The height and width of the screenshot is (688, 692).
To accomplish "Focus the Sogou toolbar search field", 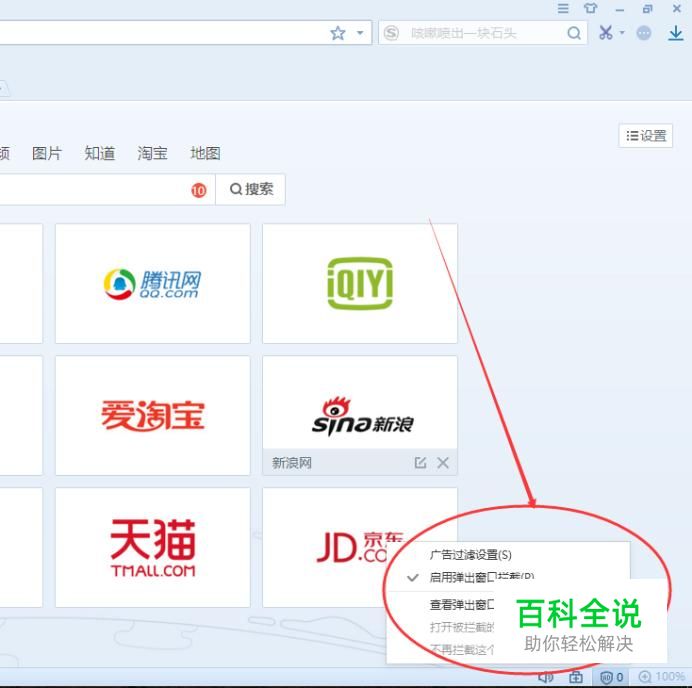I will pos(483,33).
